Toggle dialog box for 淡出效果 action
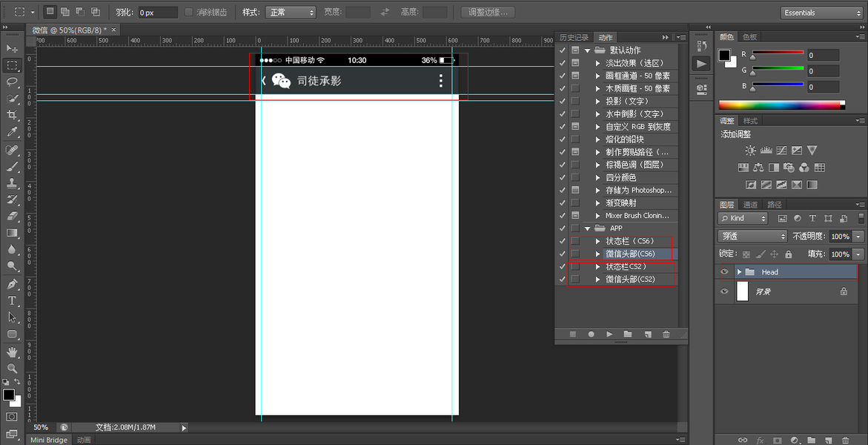The image size is (868, 445). coord(575,63)
